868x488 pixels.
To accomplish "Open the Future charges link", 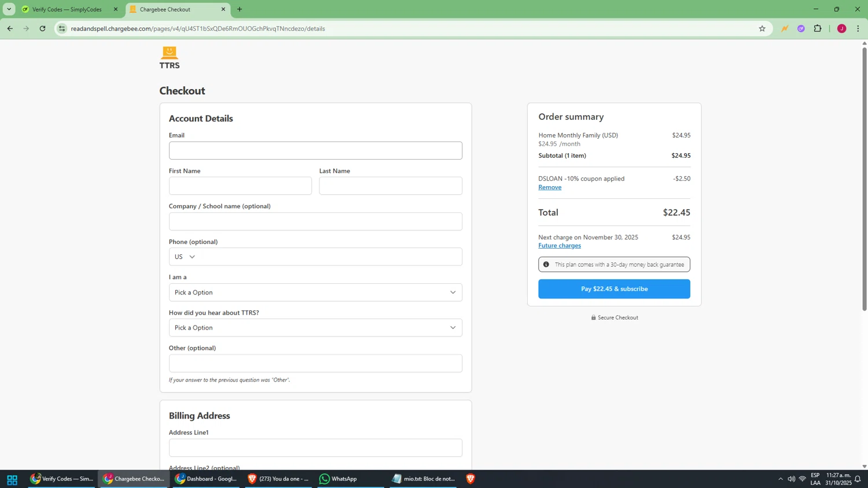I will (x=560, y=246).
